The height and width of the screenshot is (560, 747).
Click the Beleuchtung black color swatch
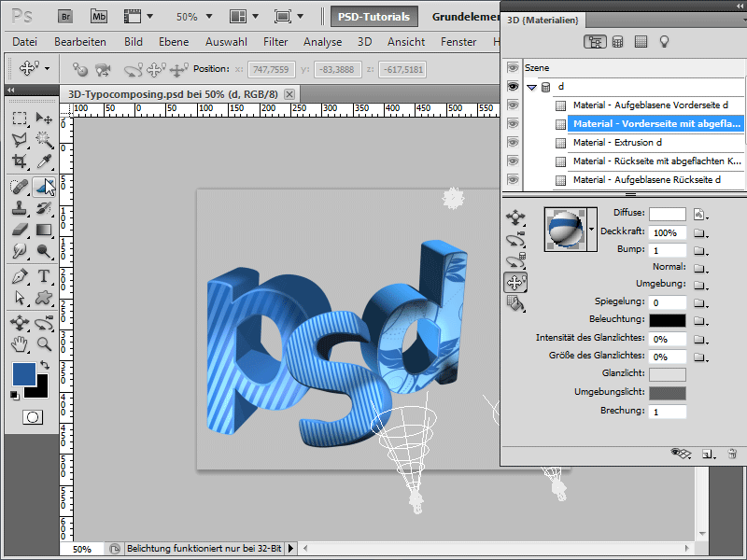(668, 320)
